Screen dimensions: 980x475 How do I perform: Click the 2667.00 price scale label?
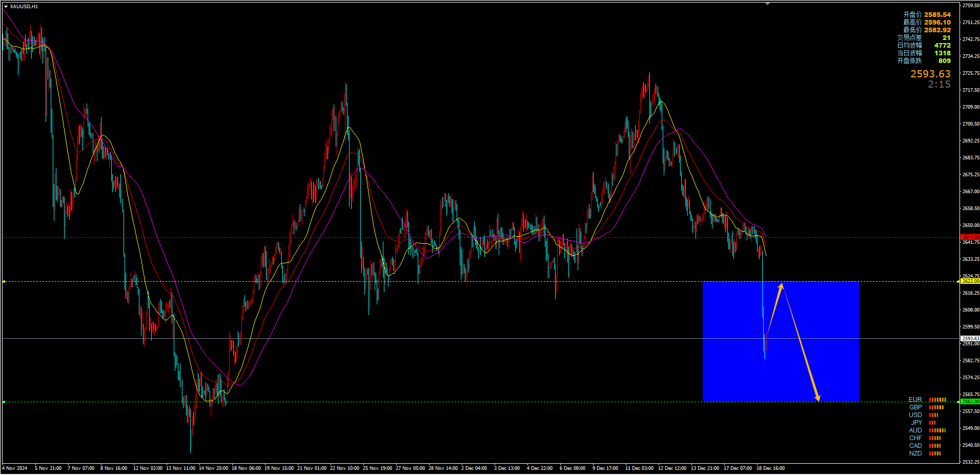(x=971, y=192)
